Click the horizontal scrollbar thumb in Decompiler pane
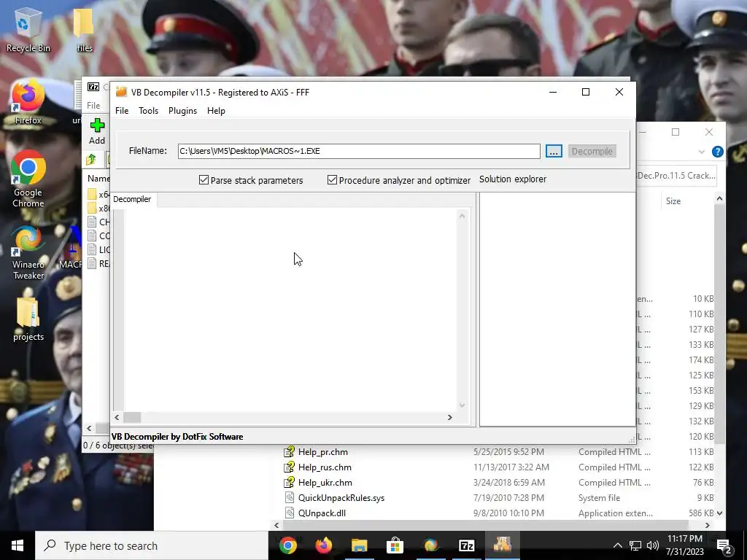This screenshot has height=560, width=747. (x=132, y=417)
